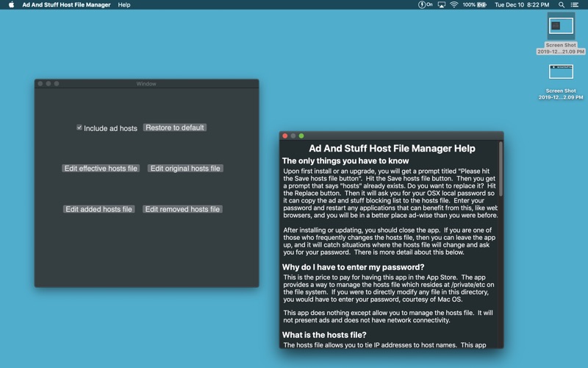Click the Help heading 'The only things you have to know'
The image size is (588, 368).
(345, 160)
